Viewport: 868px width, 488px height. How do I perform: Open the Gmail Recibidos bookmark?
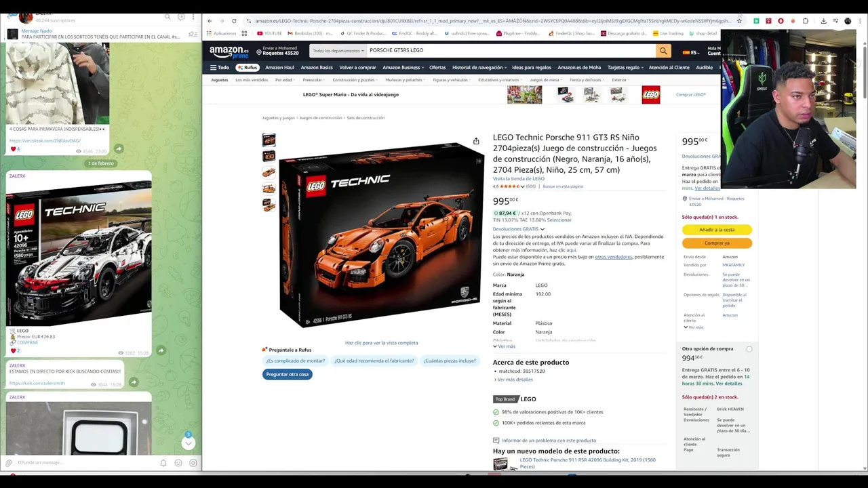pos(309,33)
